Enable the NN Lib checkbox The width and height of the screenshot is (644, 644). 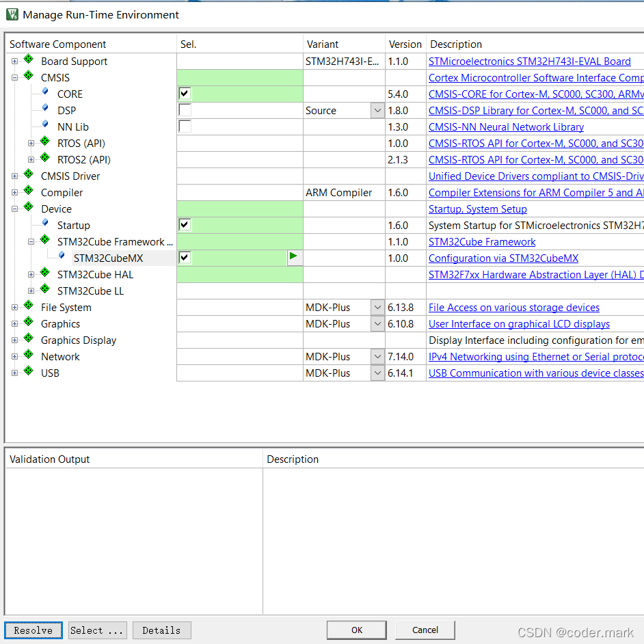pos(185,126)
